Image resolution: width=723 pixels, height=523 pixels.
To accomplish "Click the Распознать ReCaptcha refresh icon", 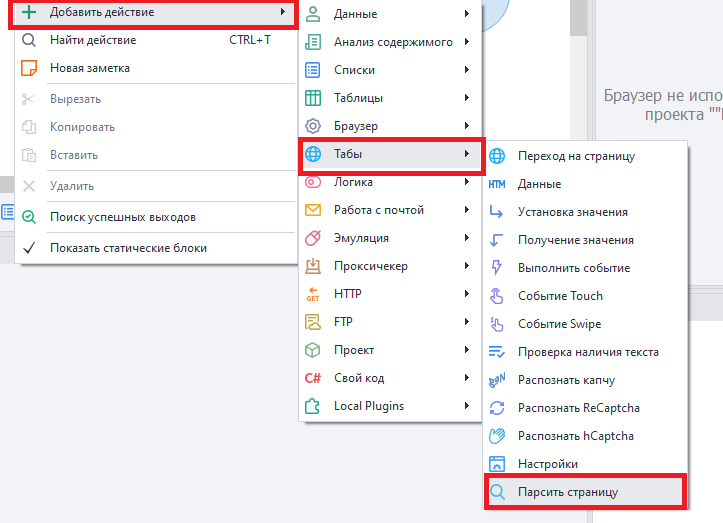I will pyautogui.click(x=497, y=408).
